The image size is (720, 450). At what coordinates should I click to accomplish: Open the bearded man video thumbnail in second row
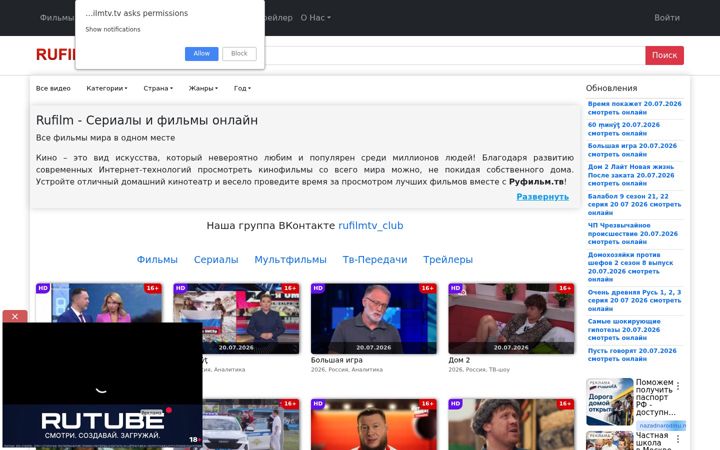(x=374, y=424)
